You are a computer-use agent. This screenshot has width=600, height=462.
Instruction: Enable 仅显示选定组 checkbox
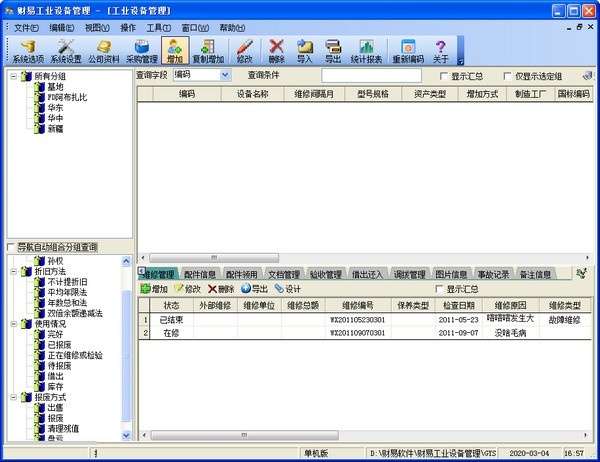[507, 76]
